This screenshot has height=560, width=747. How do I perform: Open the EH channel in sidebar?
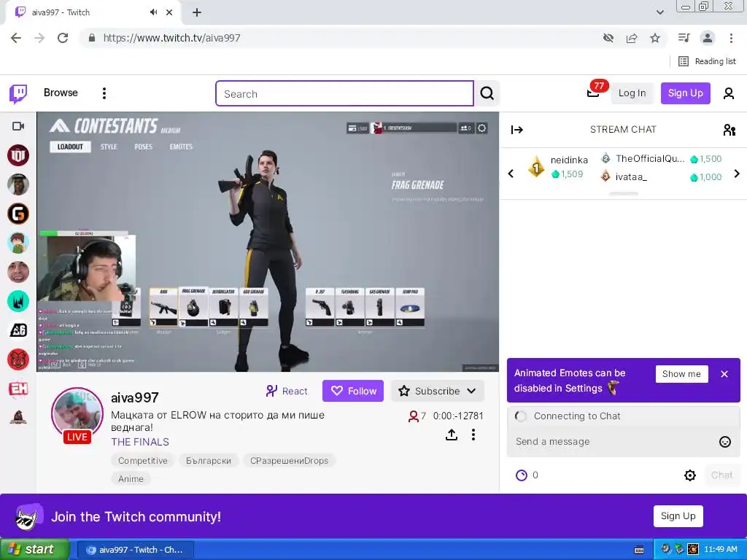tap(18, 389)
